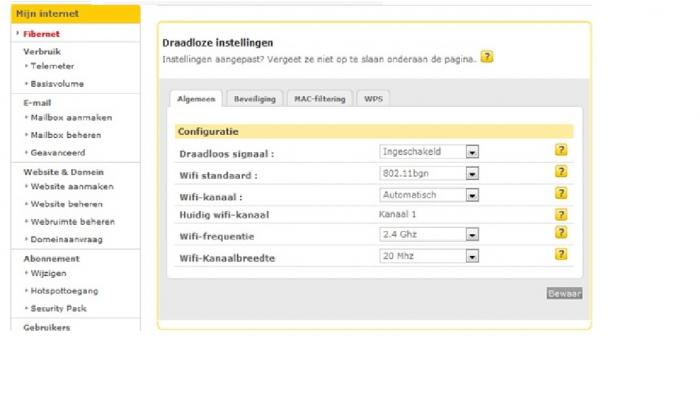Click the Bewaar button
Viewport: 700px width, 394px height.
tap(564, 294)
